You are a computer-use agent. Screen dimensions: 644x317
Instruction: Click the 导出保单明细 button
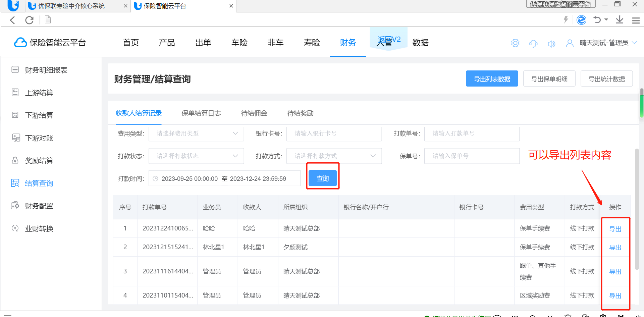549,78
